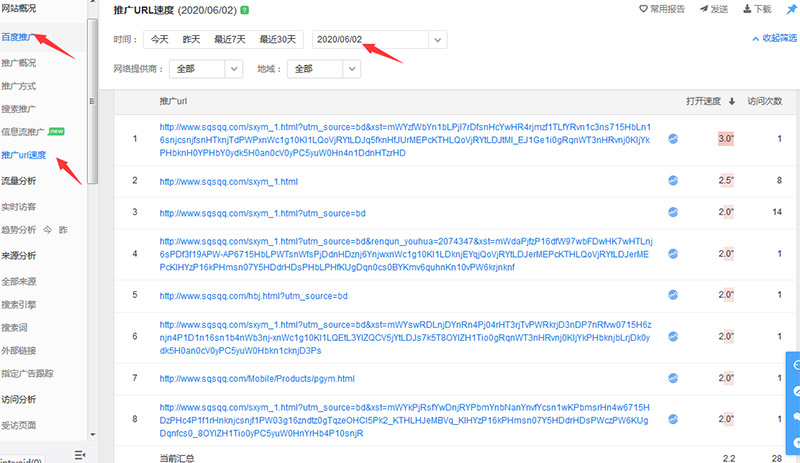Screen dimensions: 800x463
Task: Select the 今天 time filter
Action: (160, 39)
